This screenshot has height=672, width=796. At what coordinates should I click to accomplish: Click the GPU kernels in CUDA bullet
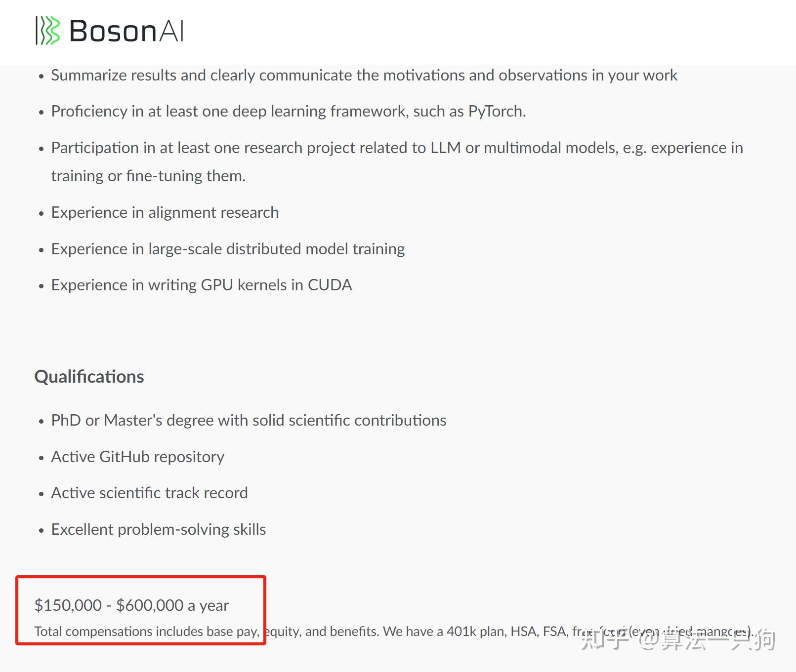202,285
